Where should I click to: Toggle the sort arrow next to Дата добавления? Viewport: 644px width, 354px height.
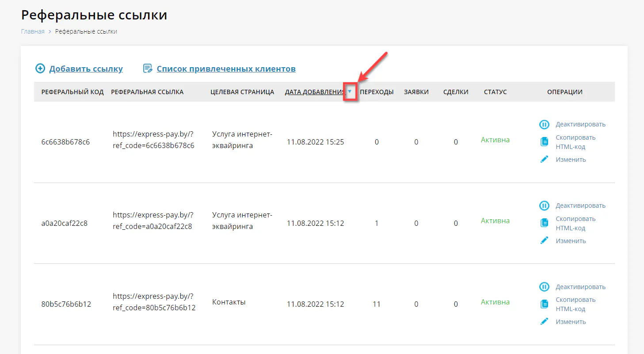click(350, 91)
